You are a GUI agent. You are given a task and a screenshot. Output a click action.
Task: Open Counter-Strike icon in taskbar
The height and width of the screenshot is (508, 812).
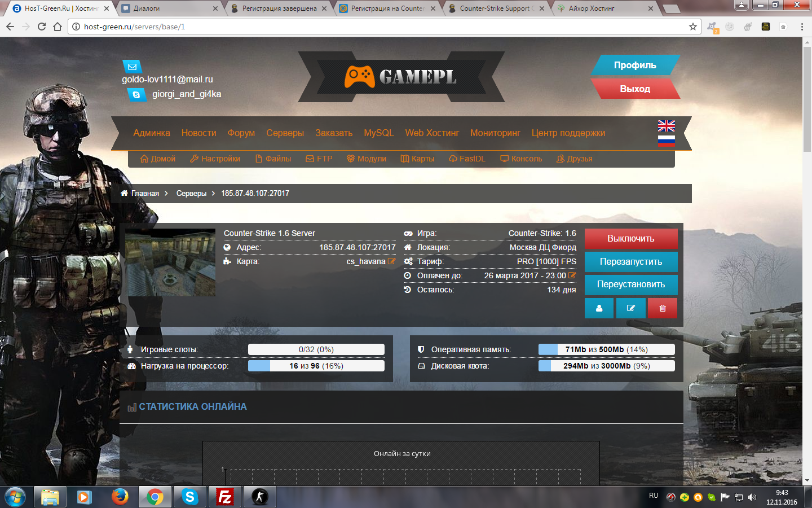[259, 497]
